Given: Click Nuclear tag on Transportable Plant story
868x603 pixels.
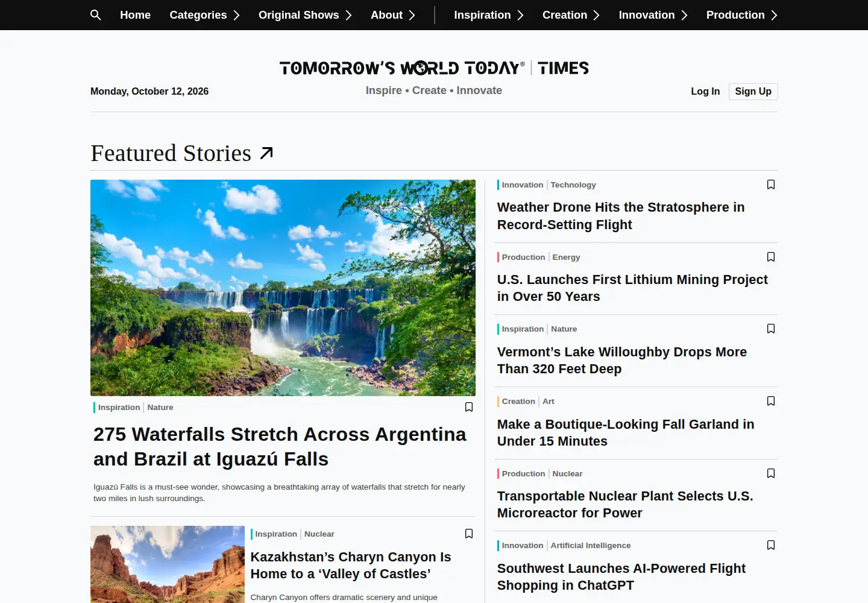Looking at the screenshot, I should click(567, 473).
